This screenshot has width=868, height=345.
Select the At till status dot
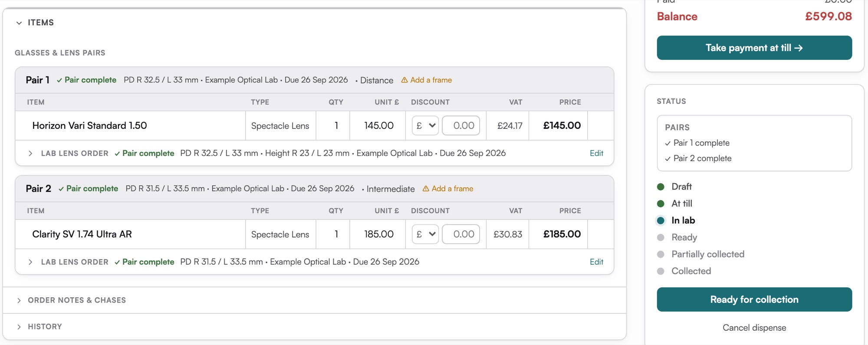(661, 204)
